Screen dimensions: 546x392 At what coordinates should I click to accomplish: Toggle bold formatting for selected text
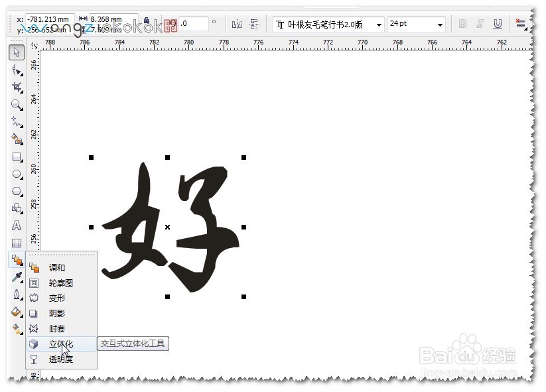tap(462, 24)
